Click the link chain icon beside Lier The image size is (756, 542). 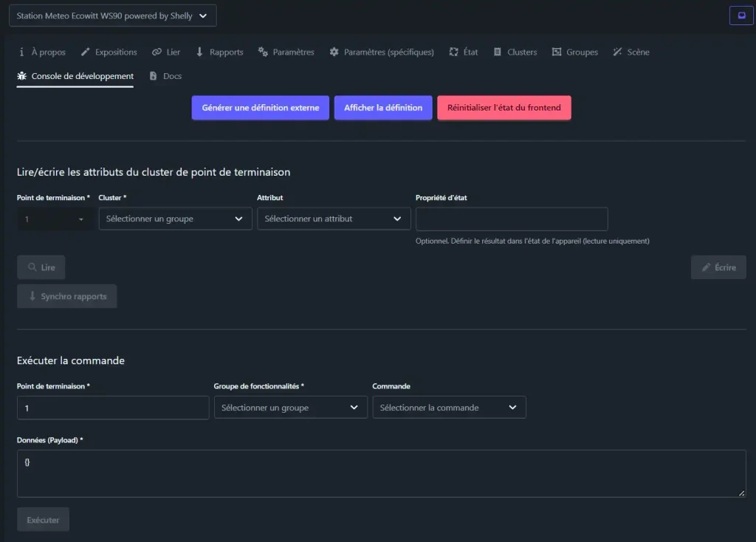(157, 52)
